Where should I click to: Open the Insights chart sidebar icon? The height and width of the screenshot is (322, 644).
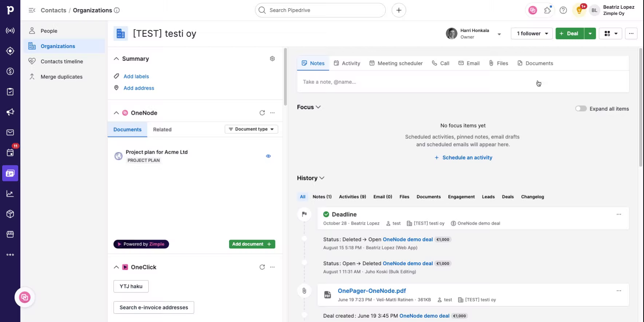pyautogui.click(x=10, y=194)
